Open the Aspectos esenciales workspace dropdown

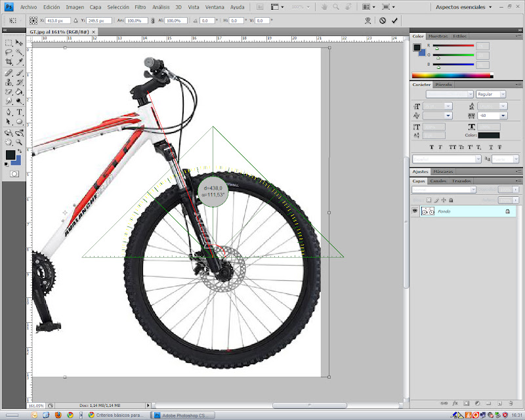[x=464, y=7]
